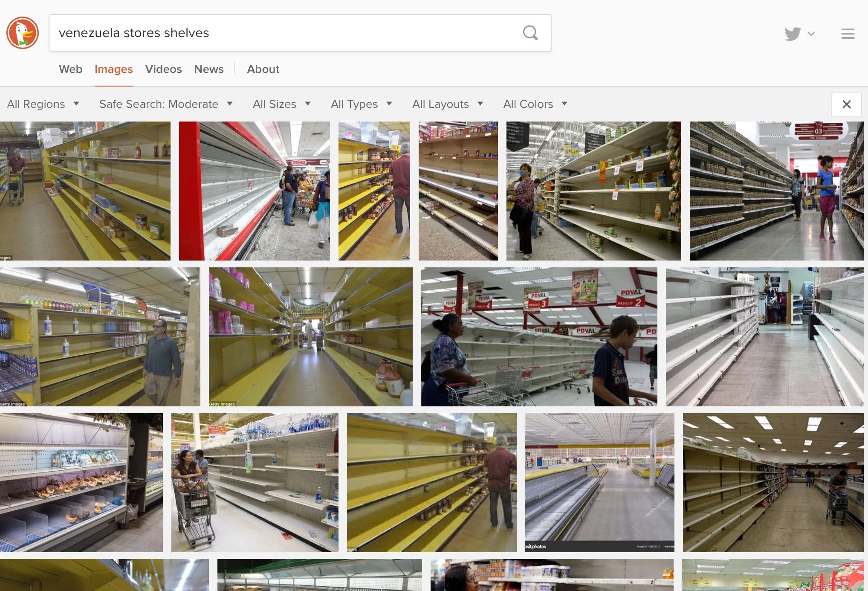Screen dimensions: 868x591
Task: Expand chevron next to Twitter icon
Action: [x=811, y=34]
